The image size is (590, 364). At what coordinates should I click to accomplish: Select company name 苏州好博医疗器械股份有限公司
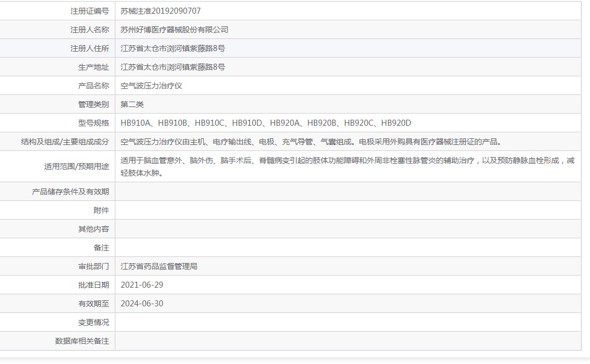click(x=174, y=30)
